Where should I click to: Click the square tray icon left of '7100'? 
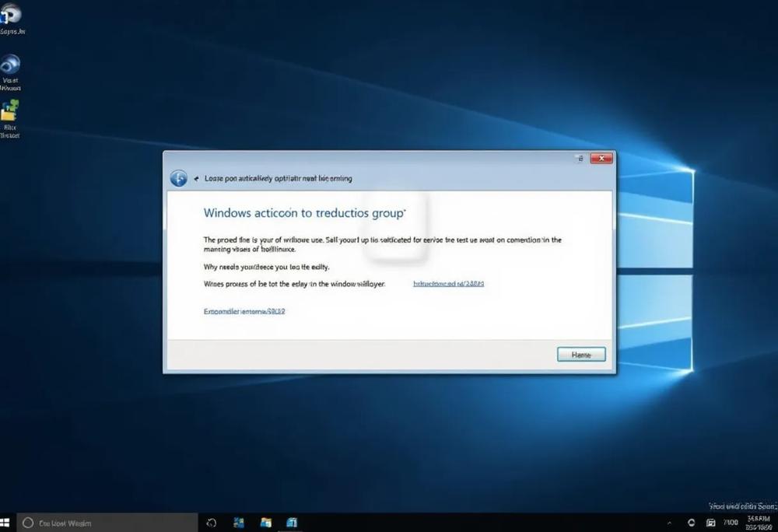click(710, 523)
